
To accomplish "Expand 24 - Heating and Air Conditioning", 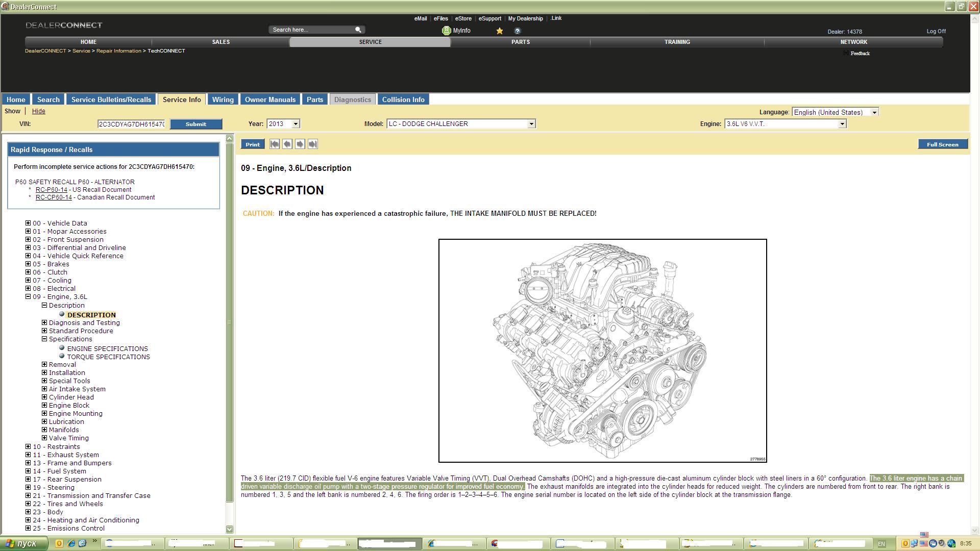I will (28, 520).
